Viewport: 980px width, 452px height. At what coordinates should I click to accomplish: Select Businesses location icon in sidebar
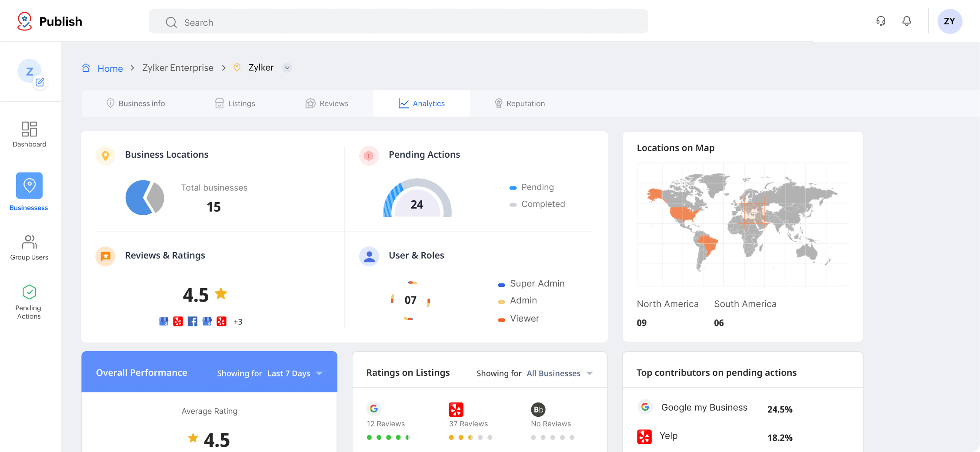tap(29, 186)
